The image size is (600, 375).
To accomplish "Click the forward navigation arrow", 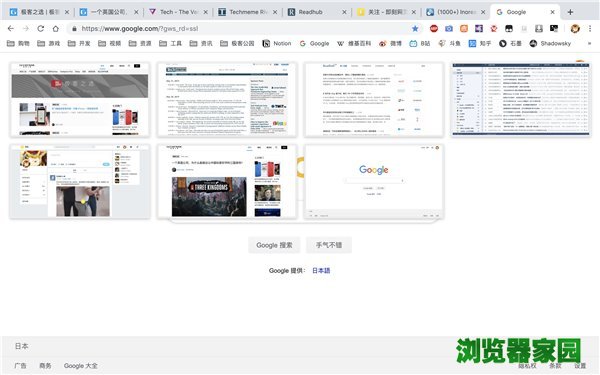I will [26, 28].
